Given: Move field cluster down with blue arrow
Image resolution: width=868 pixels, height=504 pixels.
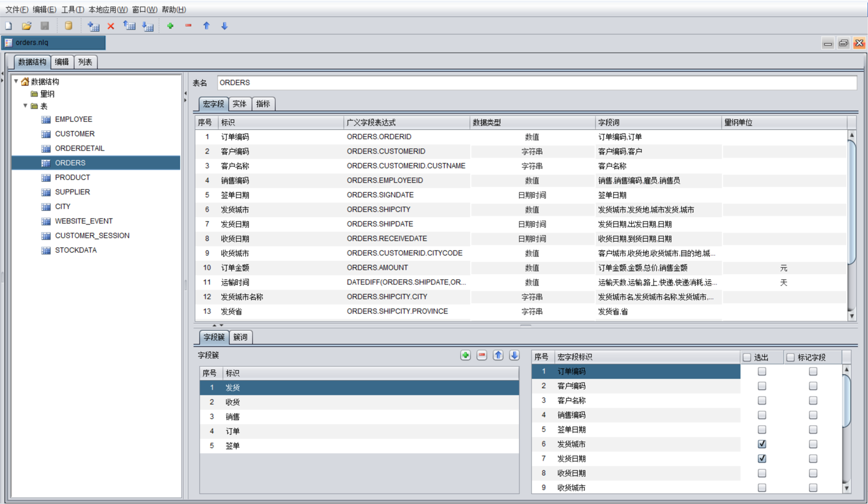Looking at the screenshot, I should 514,355.
